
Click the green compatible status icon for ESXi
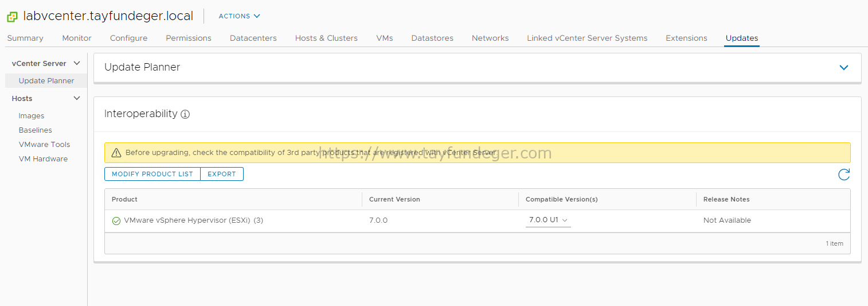(116, 220)
